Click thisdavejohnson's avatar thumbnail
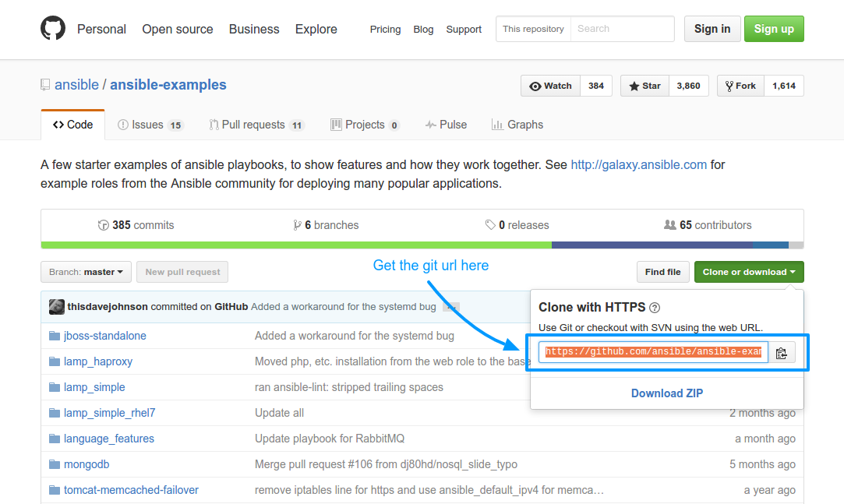Viewport: 844px width, 504px height. pyautogui.click(x=57, y=307)
